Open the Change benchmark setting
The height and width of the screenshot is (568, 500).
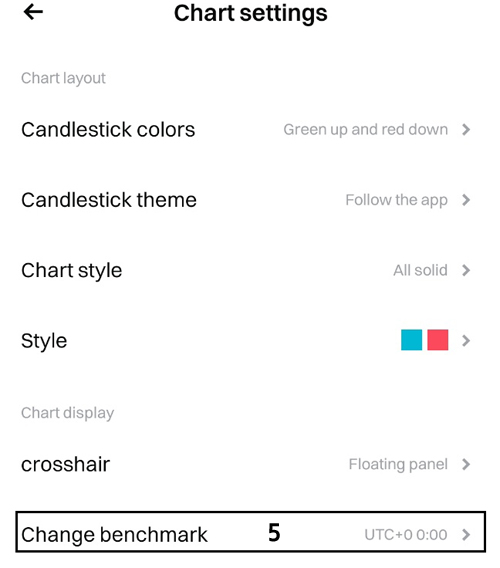(250, 532)
